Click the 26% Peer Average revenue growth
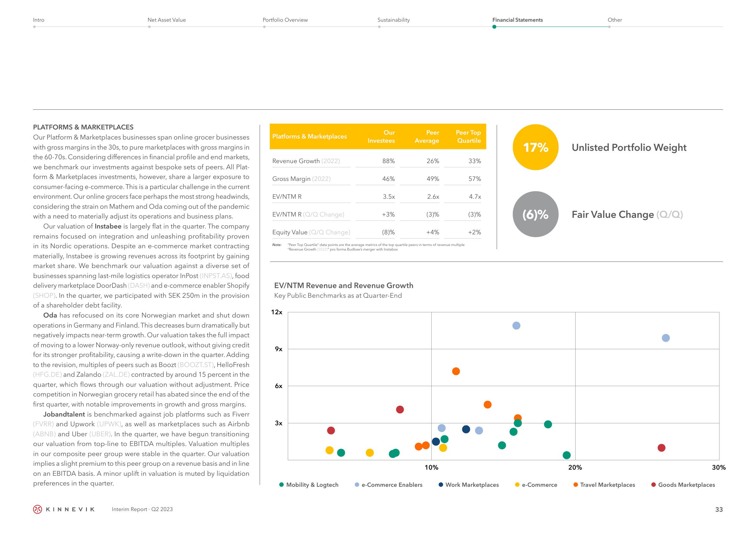756x535 pixels. [433, 161]
